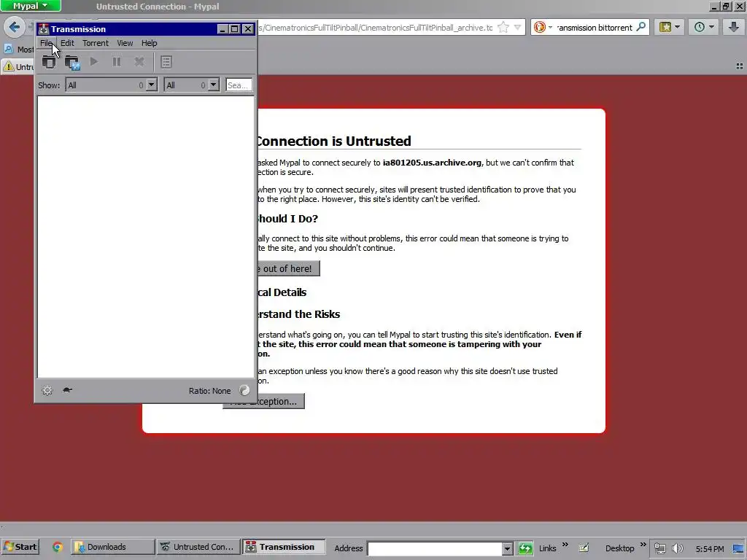Image resolution: width=747 pixels, height=560 pixels.
Task: Open the View menu in Transmission
Action: [125, 43]
